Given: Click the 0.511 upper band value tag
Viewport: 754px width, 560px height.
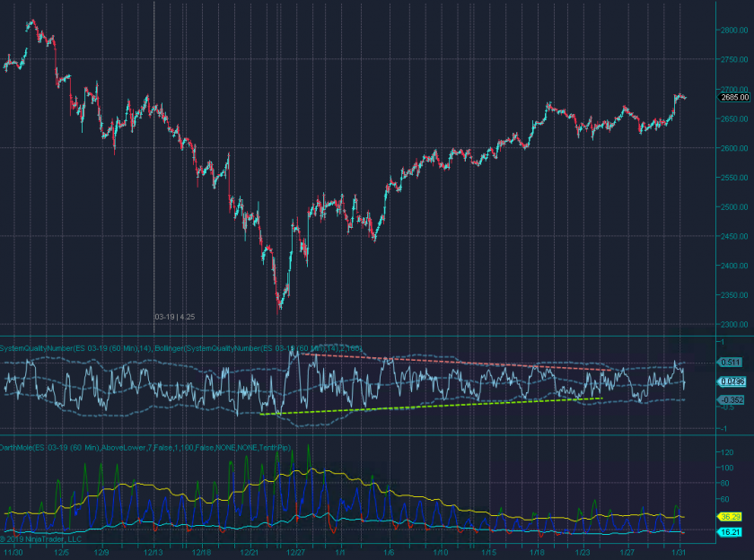Looking at the screenshot, I should [x=732, y=363].
